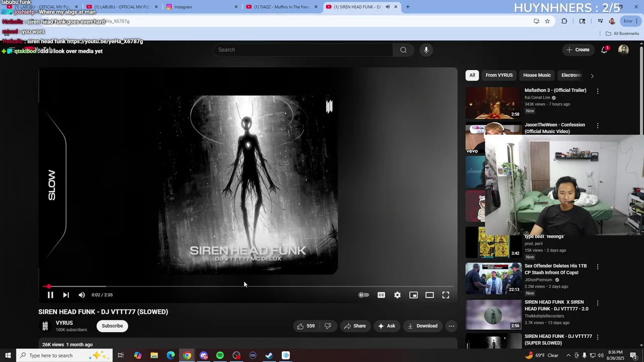The width and height of the screenshot is (644, 362).
Task: Click the YouTube search field
Action: [303, 50]
